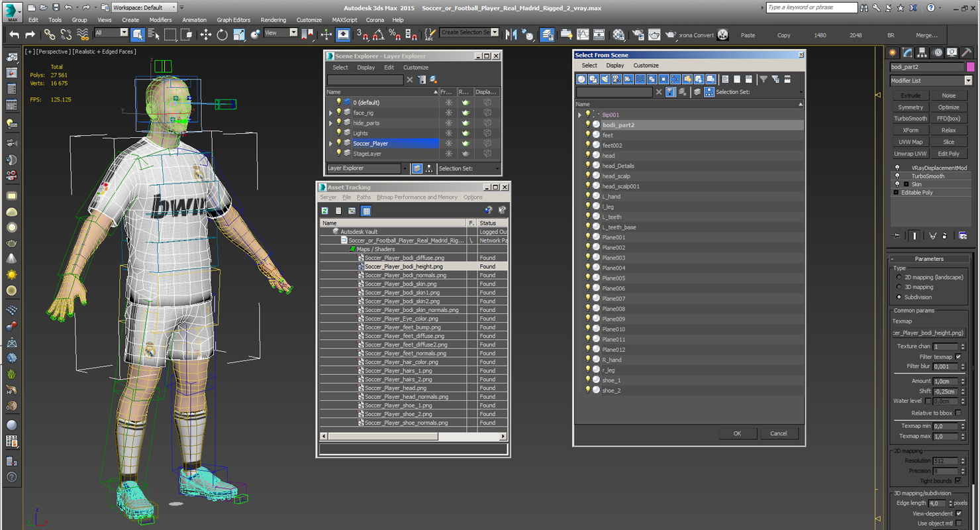
Task: Toggle the View-dependent checkbox
Action: (958, 513)
